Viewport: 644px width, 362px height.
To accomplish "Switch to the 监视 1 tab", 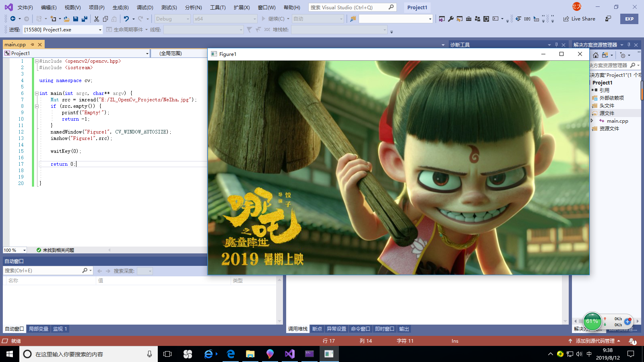I will point(60,329).
